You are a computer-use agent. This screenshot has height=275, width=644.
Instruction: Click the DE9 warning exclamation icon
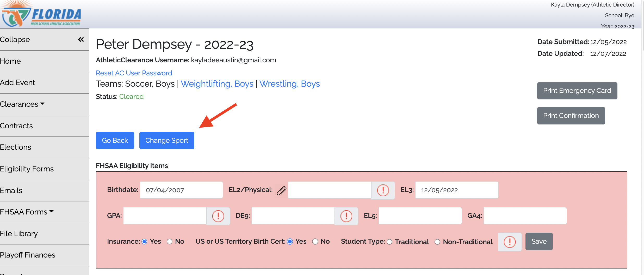coord(346,216)
